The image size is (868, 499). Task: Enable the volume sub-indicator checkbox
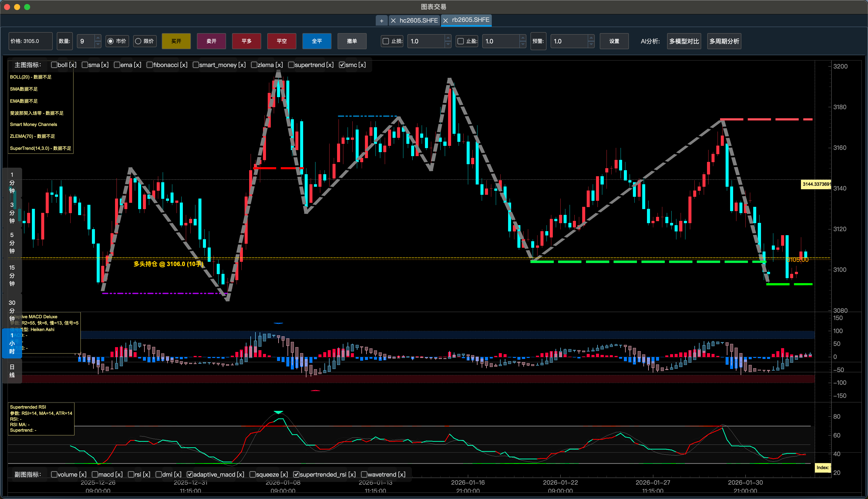click(54, 474)
